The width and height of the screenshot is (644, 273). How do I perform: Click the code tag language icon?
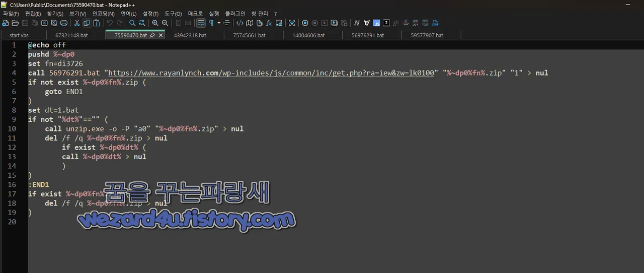(240, 23)
